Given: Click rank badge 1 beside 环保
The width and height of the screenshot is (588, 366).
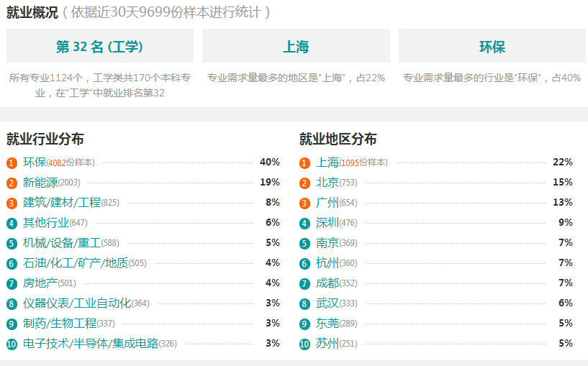Looking at the screenshot, I should [x=12, y=163].
